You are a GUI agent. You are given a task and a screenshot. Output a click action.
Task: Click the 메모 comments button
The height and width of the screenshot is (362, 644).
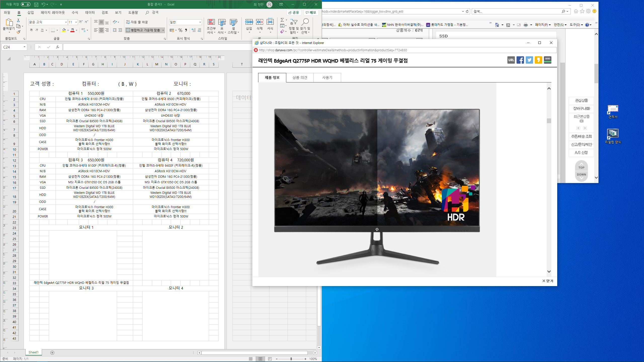(311, 13)
